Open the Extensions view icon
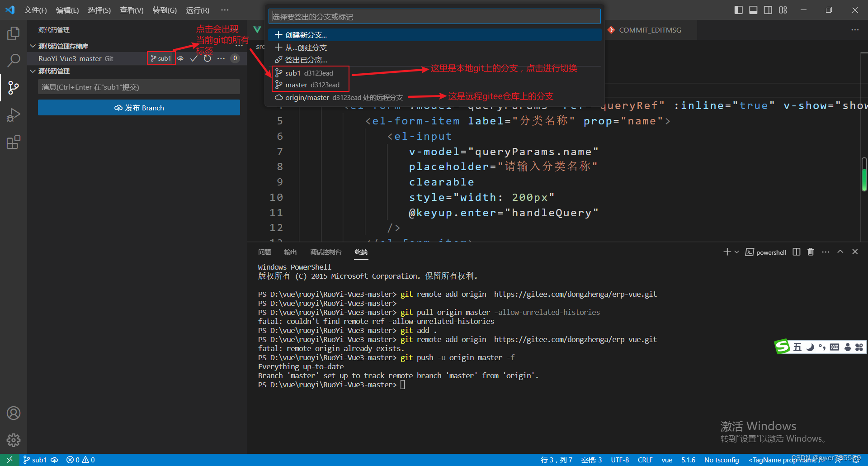868x466 pixels. pos(14,142)
